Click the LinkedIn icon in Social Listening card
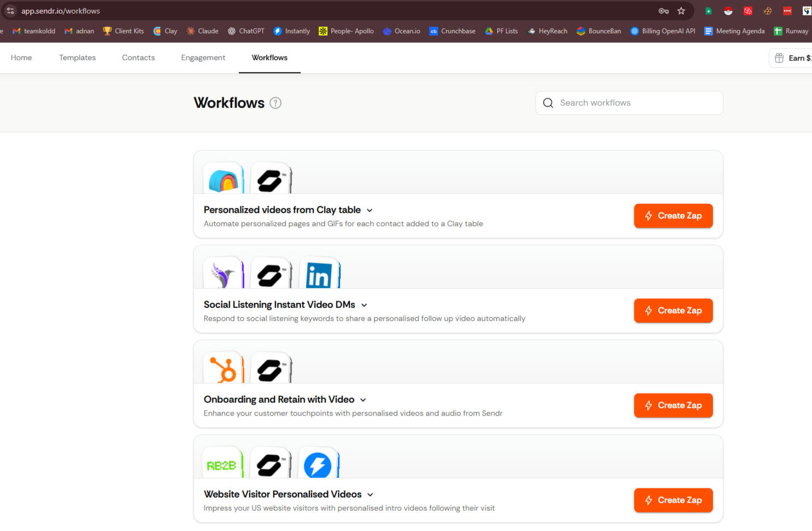The image size is (812, 531). pyautogui.click(x=319, y=274)
